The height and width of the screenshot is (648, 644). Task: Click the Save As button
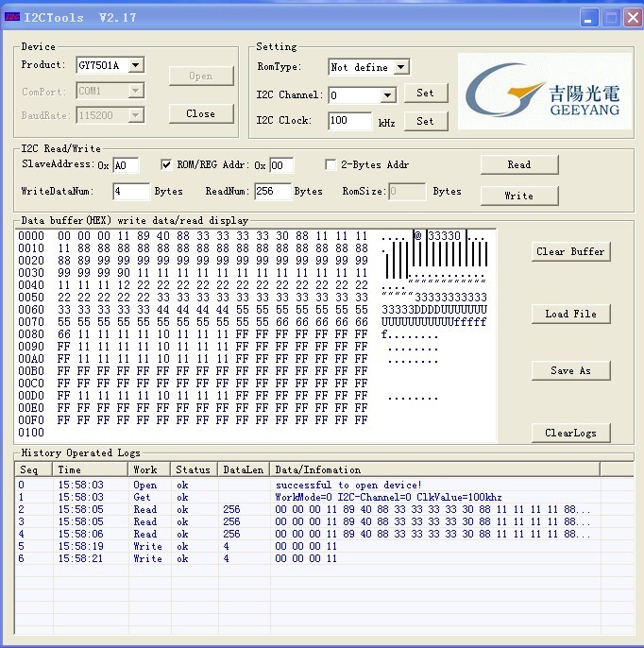click(x=571, y=370)
